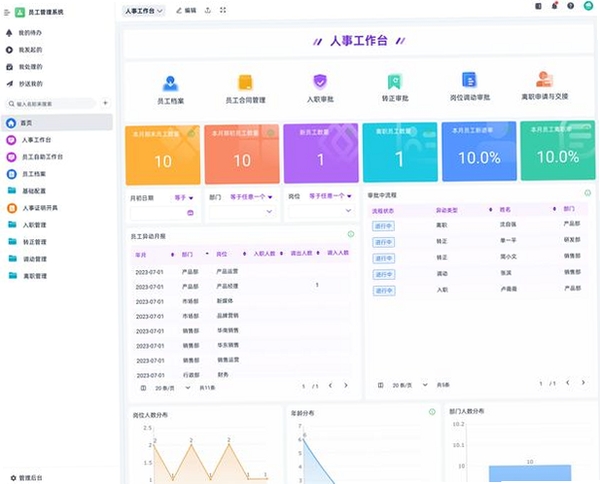This screenshot has height=484, width=600.
Task: Click the layout panel icon at top right
Action: (x=538, y=6)
